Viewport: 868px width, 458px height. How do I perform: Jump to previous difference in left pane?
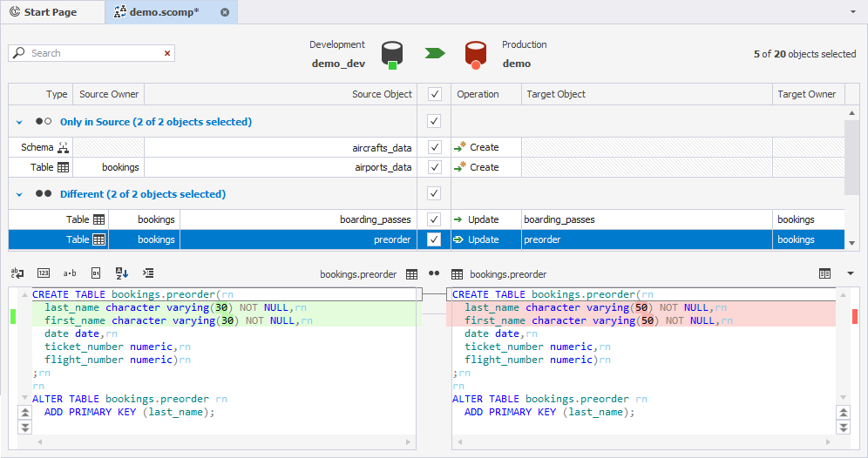pos(25,414)
